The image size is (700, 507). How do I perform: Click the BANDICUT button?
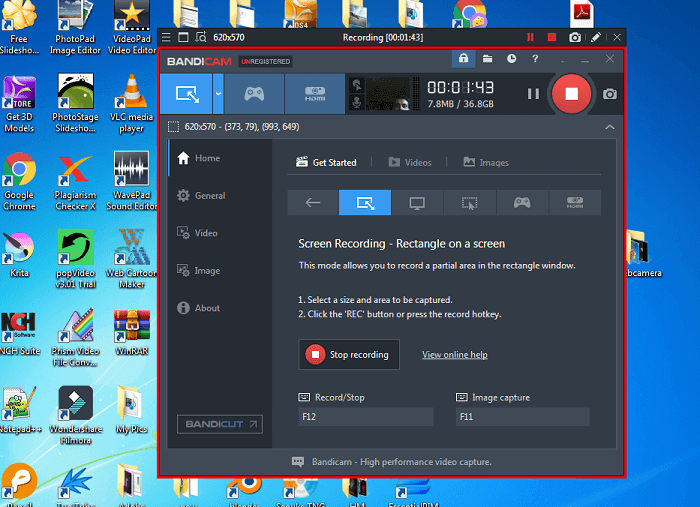click(220, 424)
